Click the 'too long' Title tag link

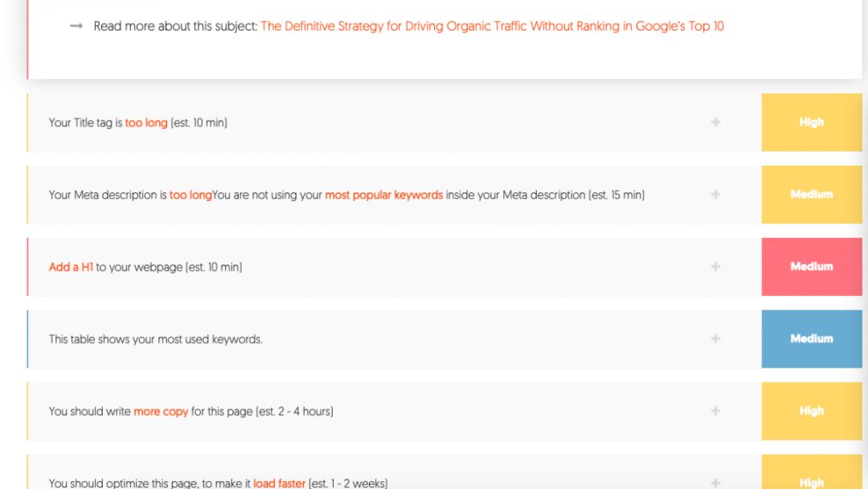click(x=146, y=123)
